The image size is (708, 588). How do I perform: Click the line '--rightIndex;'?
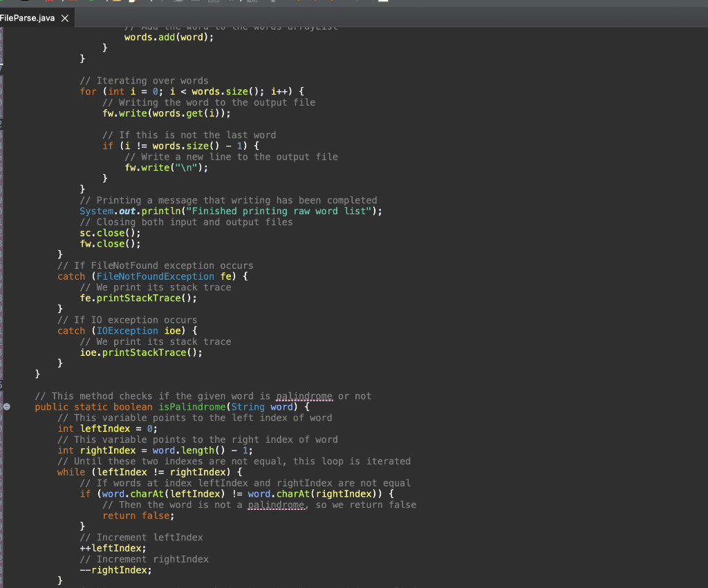[115, 570]
